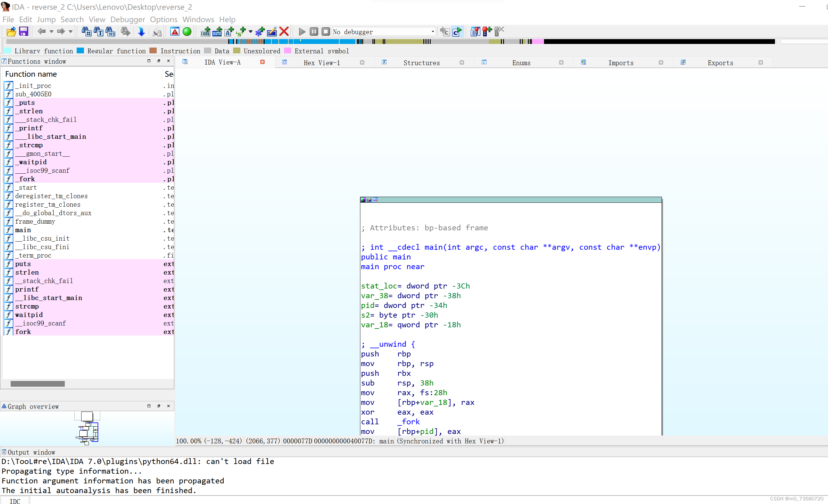Click the blue down arrow jump icon
The width and height of the screenshot is (828, 504).
tap(141, 32)
